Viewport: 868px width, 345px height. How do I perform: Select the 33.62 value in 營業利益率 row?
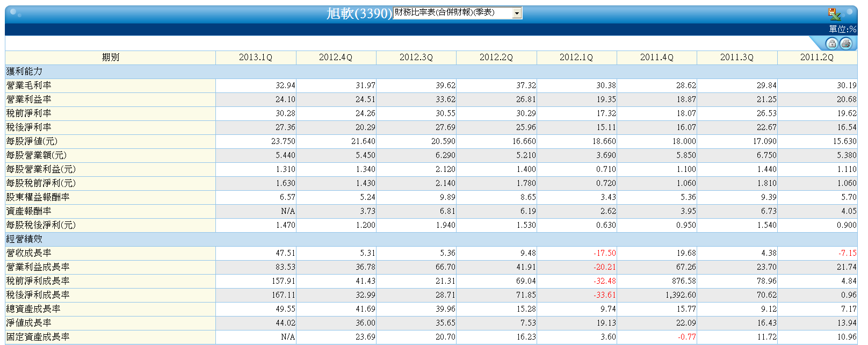click(x=446, y=99)
